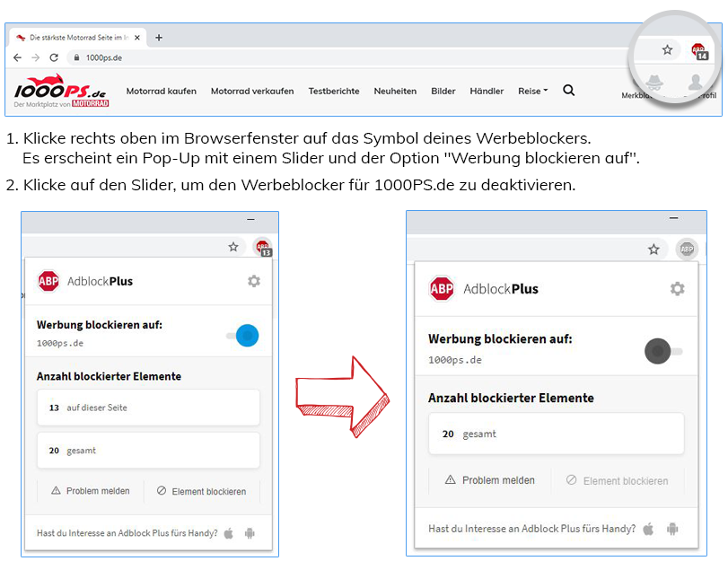The width and height of the screenshot is (728, 570).
Task: Click star icon in right popup window
Action: (x=653, y=250)
